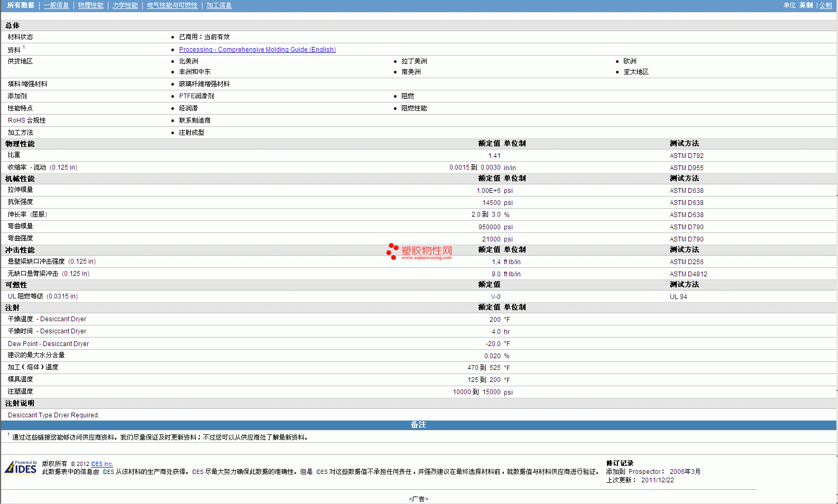Viewport: 838px width, 504px height.
Task: Click the 机械性能 section header
Action: 20,179
